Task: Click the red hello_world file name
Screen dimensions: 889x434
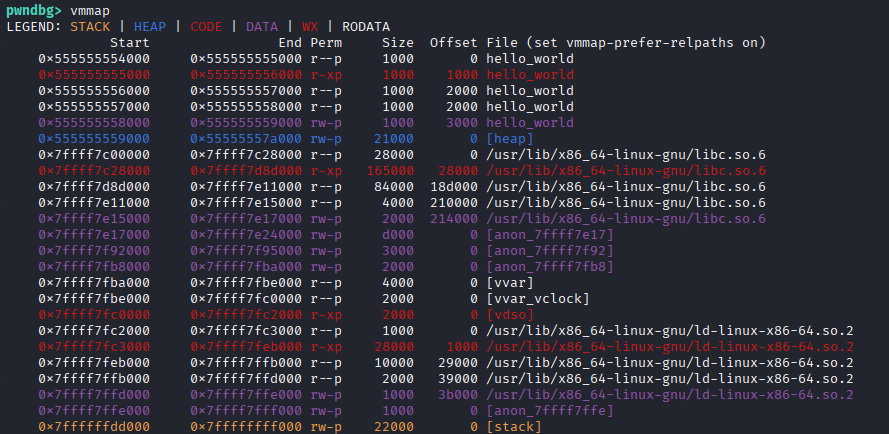Action: [530, 74]
